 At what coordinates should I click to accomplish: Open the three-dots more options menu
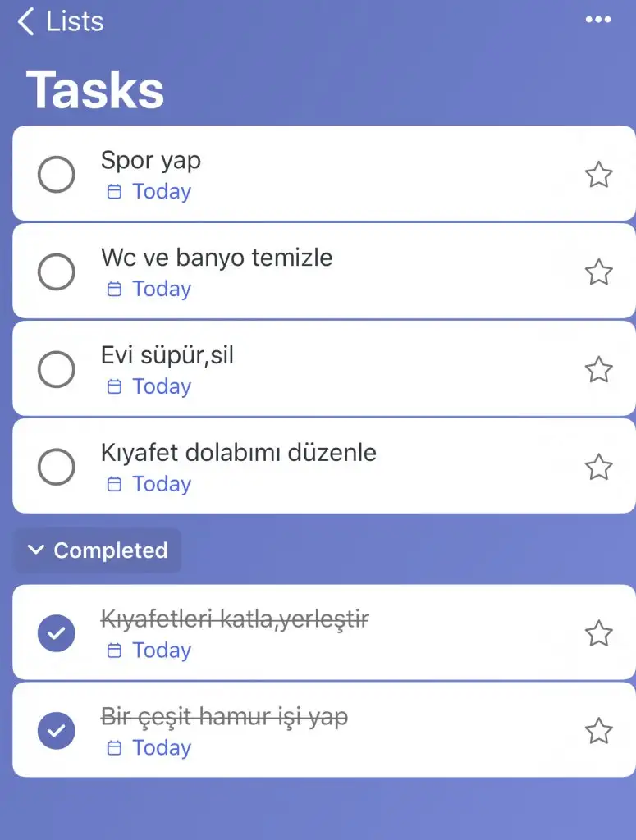click(598, 21)
